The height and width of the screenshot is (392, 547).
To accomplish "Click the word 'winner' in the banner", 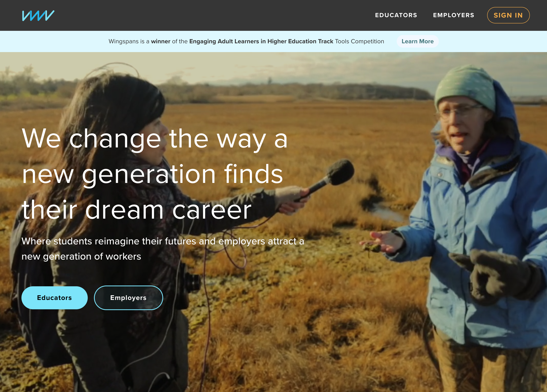I will coord(161,41).
